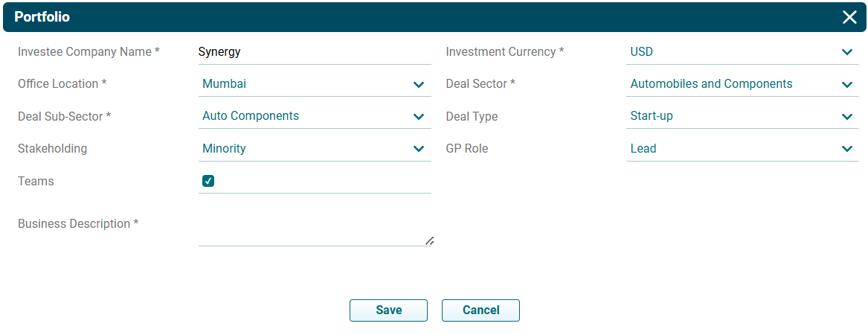Click the Investee Company Name field
The width and height of the screenshot is (868, 335).
(x=314, y=52)
